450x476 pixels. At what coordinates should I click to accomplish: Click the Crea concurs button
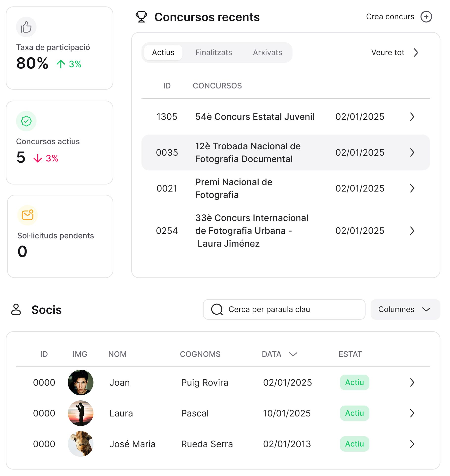pyautogui.click(x=390, y=17)
